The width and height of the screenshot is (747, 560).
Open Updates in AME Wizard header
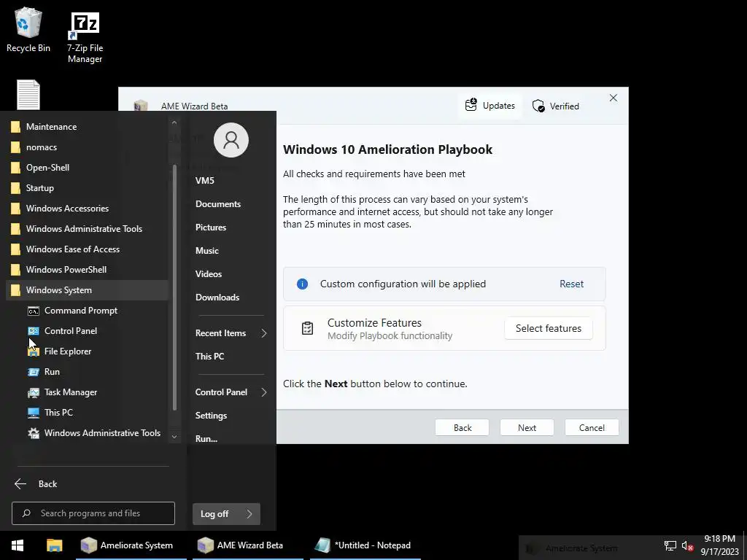pos(490,105)
